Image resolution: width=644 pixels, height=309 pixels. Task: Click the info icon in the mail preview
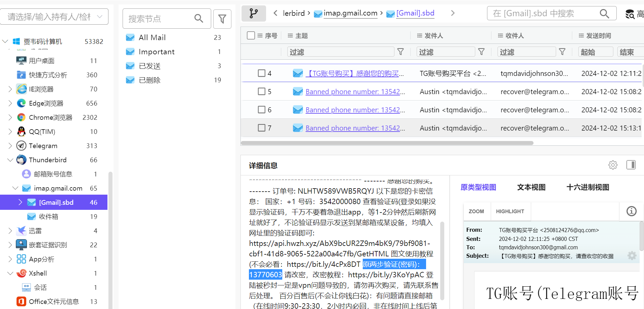631,211
